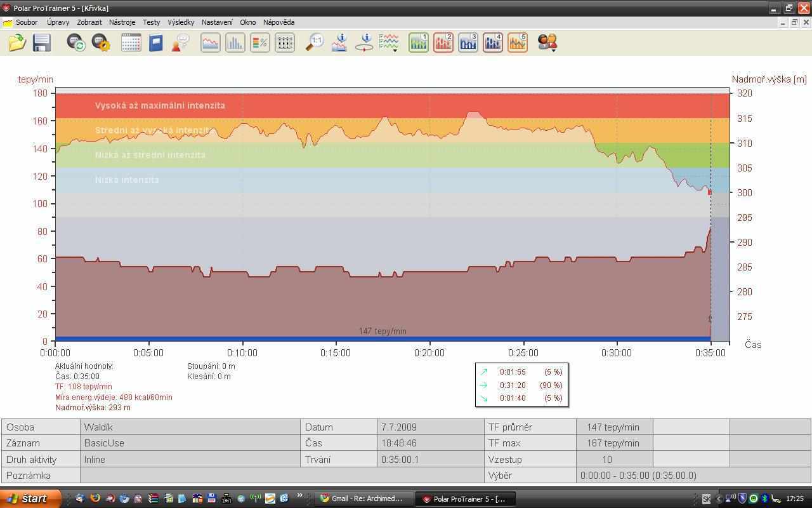Click 'Nadmoř.výška: 293 m' current value
The width and height of the screenshot is (812, 508).
pyautogui.click(x=93, y=407)
